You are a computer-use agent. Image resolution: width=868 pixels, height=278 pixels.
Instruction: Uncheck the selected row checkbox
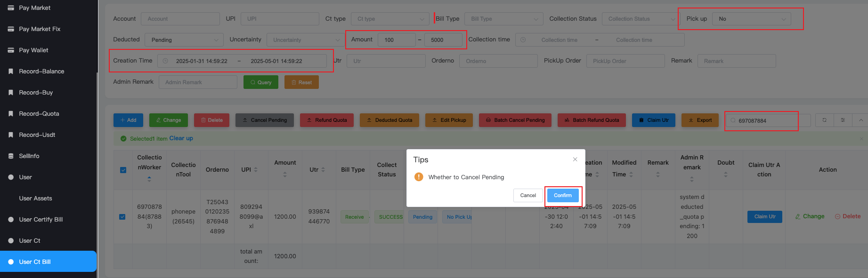tap(122, 217)
